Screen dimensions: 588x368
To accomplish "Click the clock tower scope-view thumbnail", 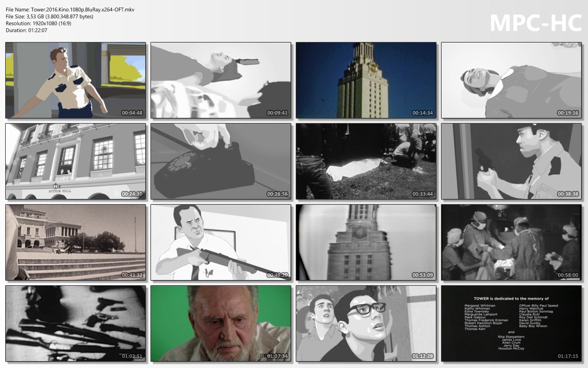I will [x=366, y=242].
